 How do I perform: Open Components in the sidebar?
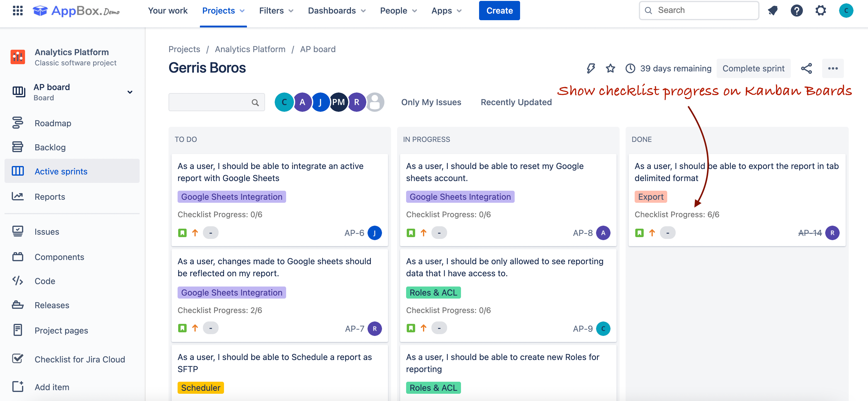pos(72,257)
